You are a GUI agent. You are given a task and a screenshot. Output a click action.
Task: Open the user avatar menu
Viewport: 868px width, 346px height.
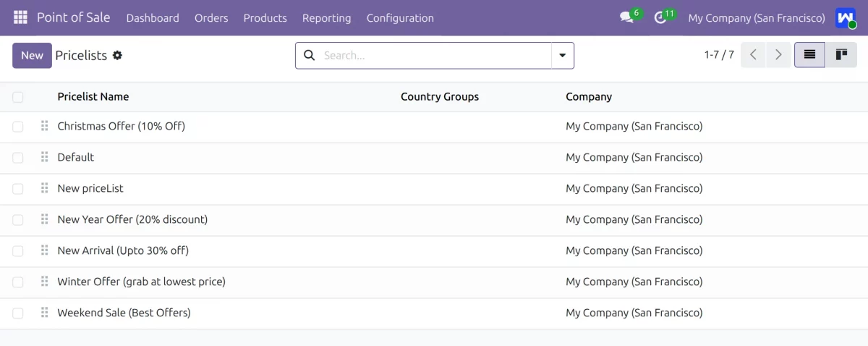point(845,17)
